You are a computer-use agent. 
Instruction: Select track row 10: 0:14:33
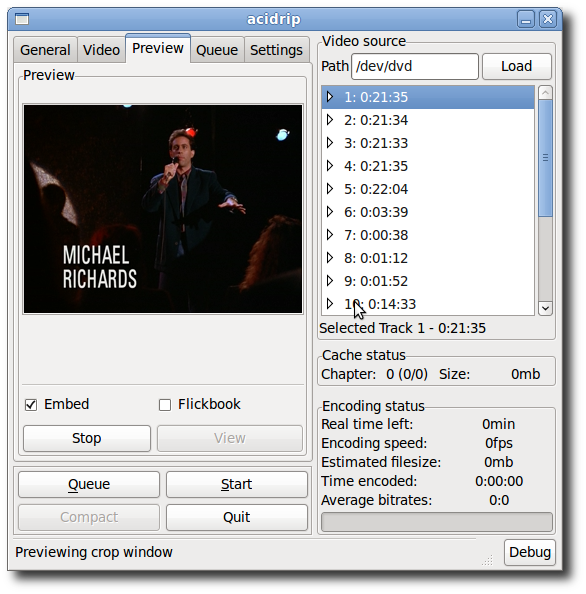coord(428,304)
